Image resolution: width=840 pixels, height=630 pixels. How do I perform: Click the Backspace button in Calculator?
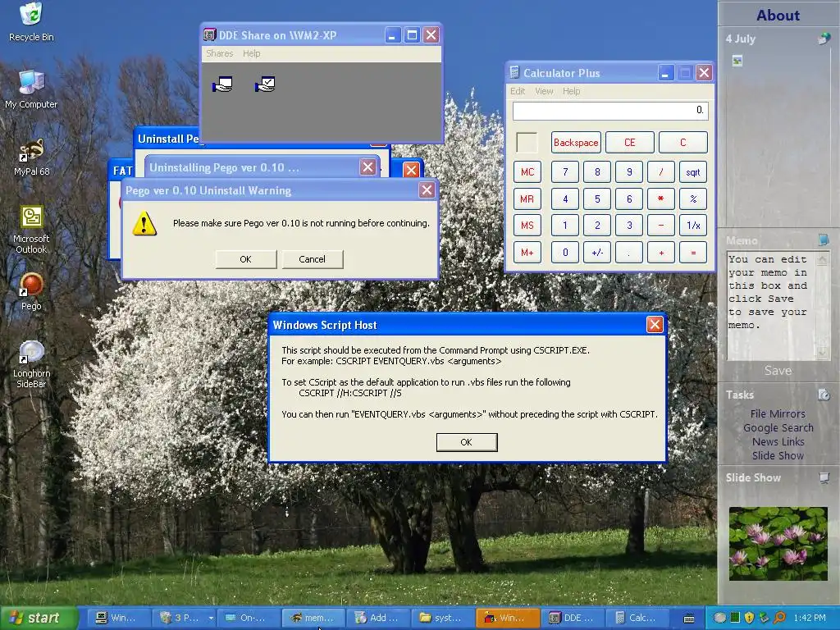(576, 143)
